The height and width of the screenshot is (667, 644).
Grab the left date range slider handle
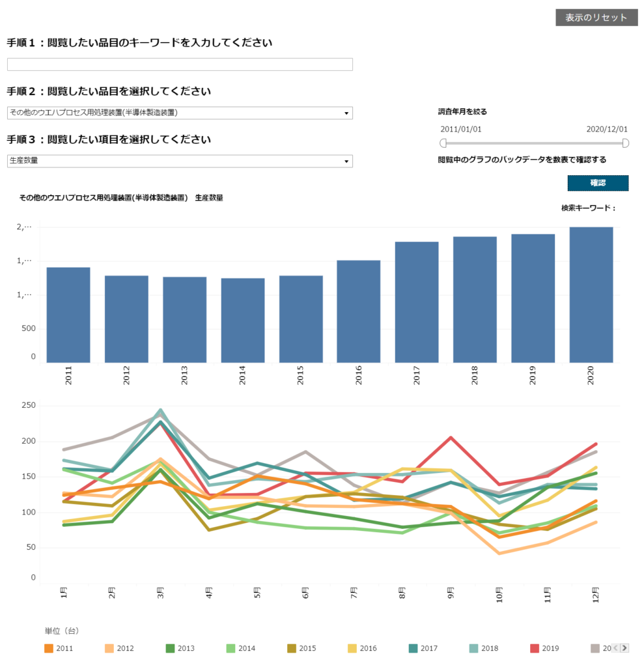(x=443, y=143)
